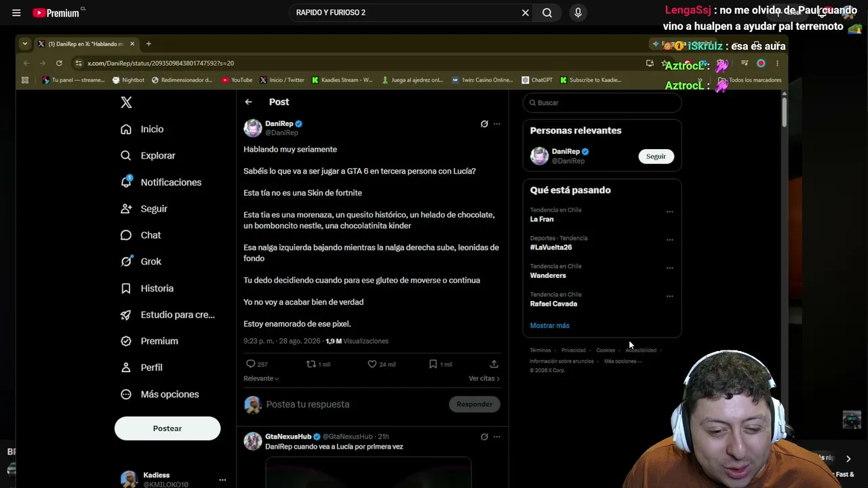Open the YouTube bookmark
The width and height of the screenshot is (868, 488).
click(x=237, y=80)
